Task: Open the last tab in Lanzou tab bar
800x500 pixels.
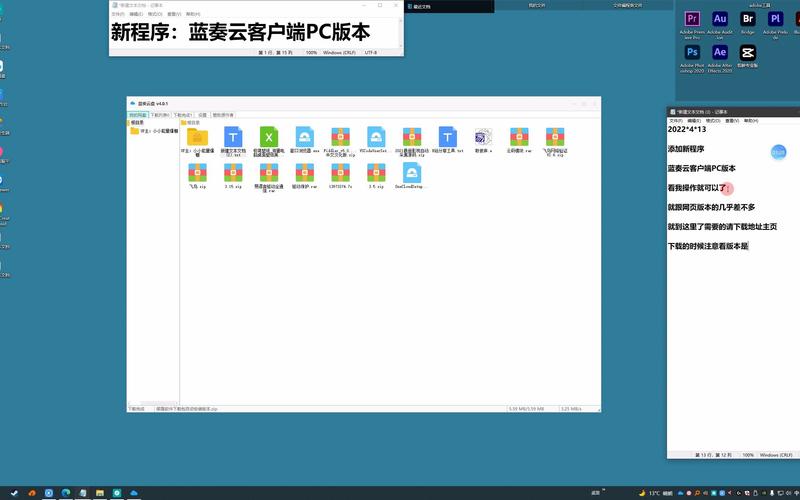Action: click(x=223, y=115)
